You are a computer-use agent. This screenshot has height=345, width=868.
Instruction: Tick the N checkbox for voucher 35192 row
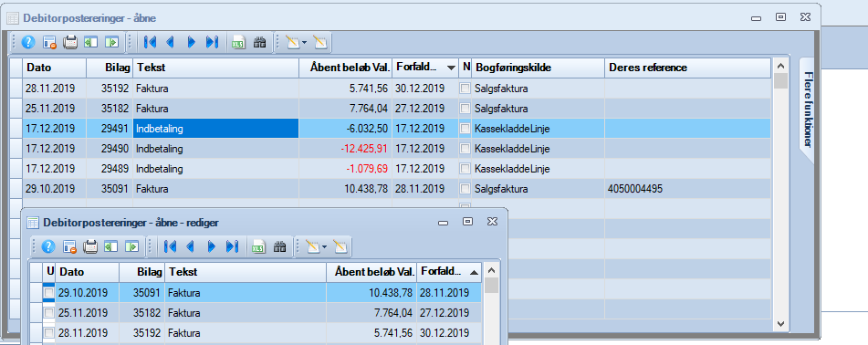tap(465, 88)
